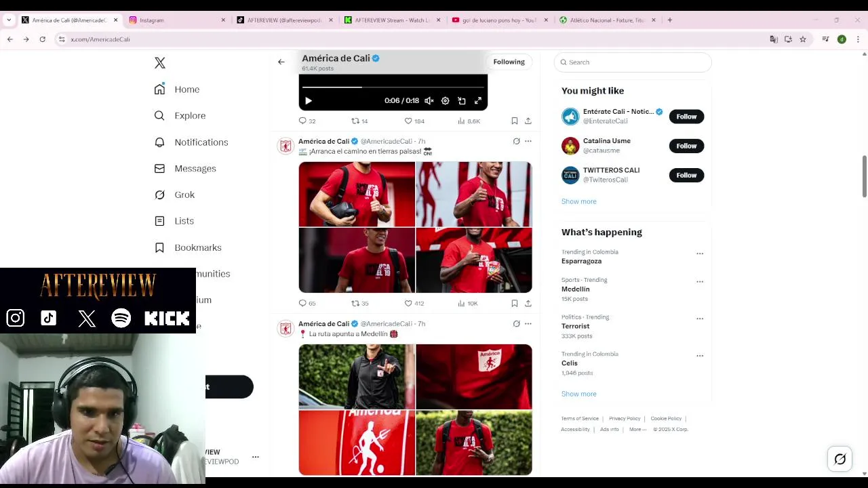The height and width of the screenshot is (488, 868).
Task: Seek the video progress bar
Action: click(x=393, y=87)
